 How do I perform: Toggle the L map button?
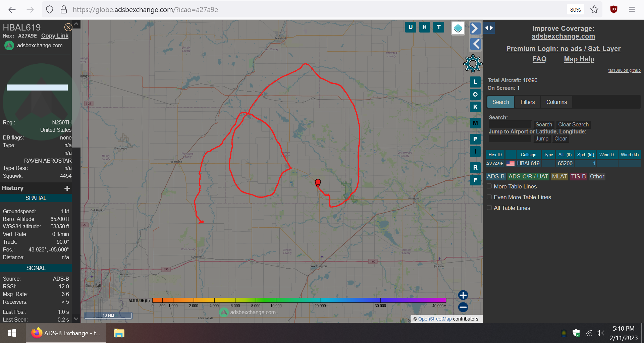click(x=475, y=82)
